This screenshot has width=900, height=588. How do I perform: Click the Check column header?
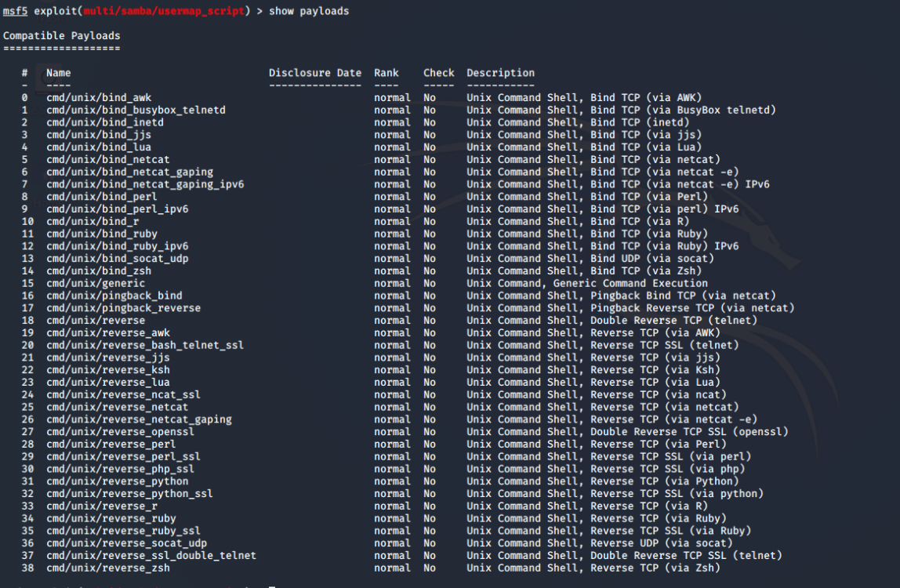[438, 73]
